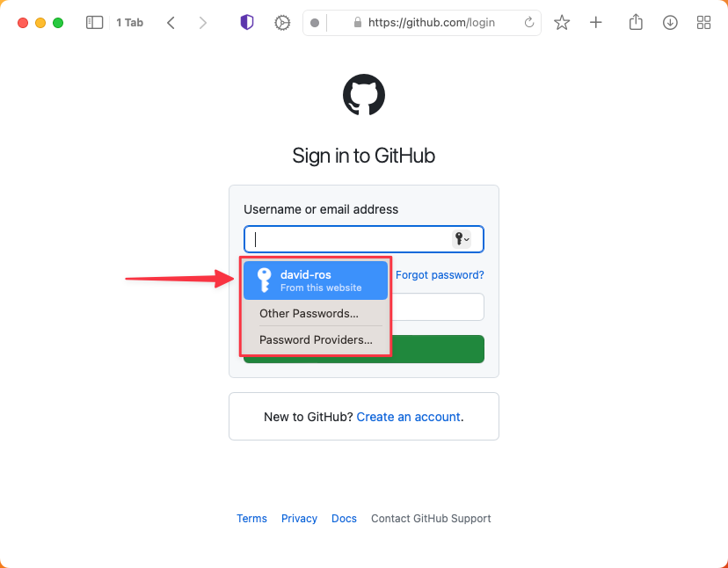
Task: Open a new tab with the plus icon
Action: click(x=596, y=22)
